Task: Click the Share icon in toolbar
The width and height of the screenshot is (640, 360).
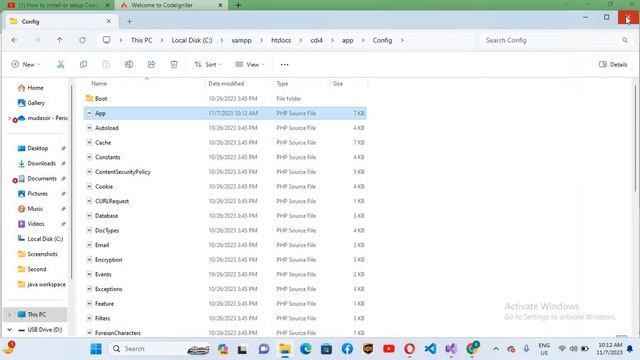Action: point(151,64)
